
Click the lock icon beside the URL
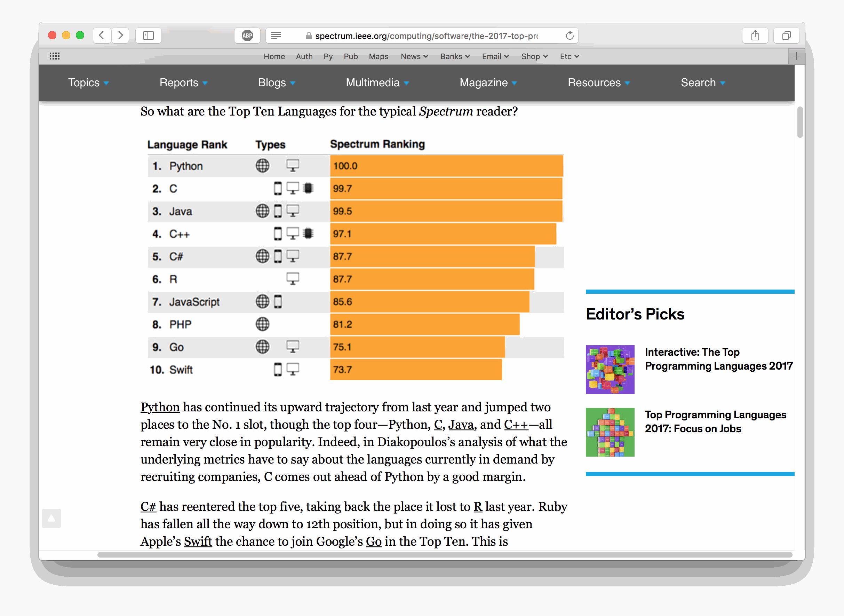(x=309, y=36)
